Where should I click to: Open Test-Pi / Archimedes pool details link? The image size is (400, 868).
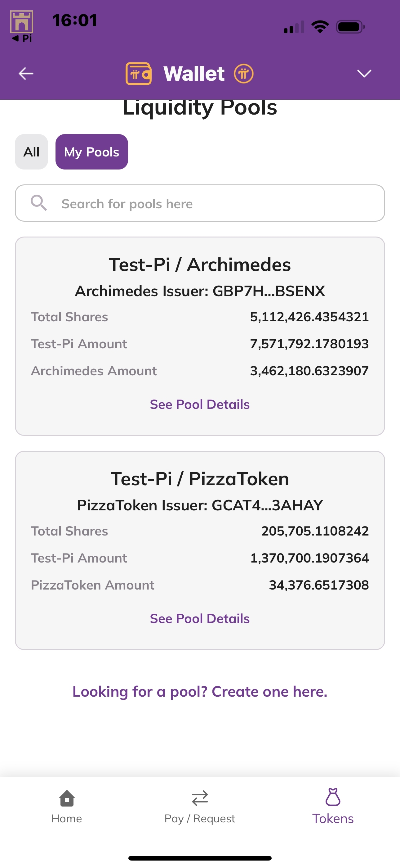[x=200, y=404]
